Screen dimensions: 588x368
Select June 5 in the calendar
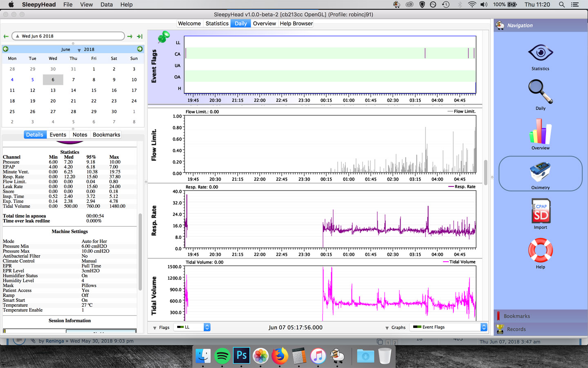33,80
